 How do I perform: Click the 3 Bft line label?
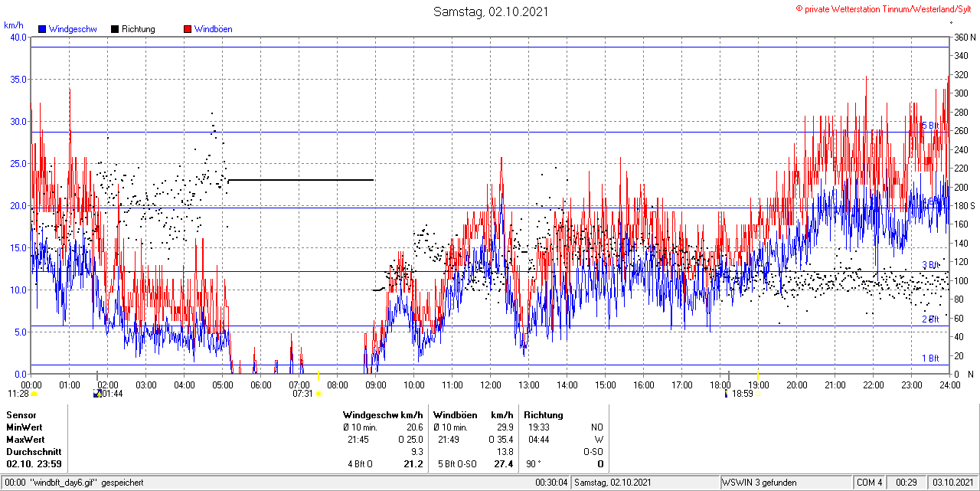930,265
